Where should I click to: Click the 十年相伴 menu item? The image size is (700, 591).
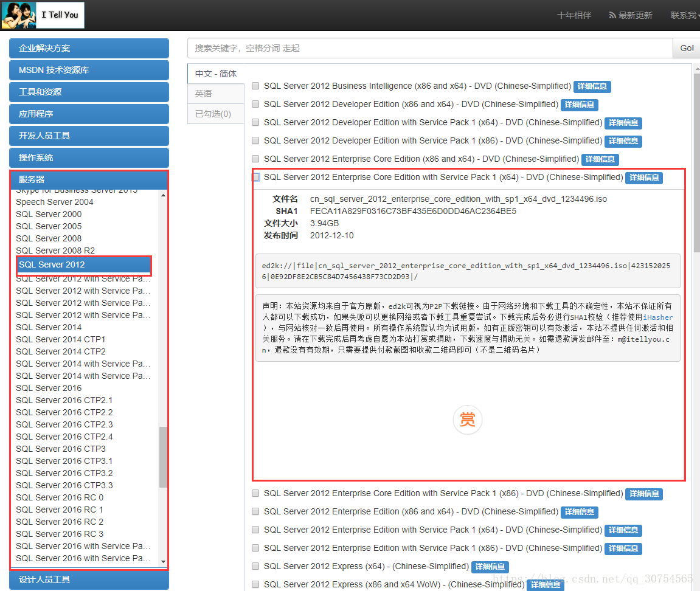[574, 15]
